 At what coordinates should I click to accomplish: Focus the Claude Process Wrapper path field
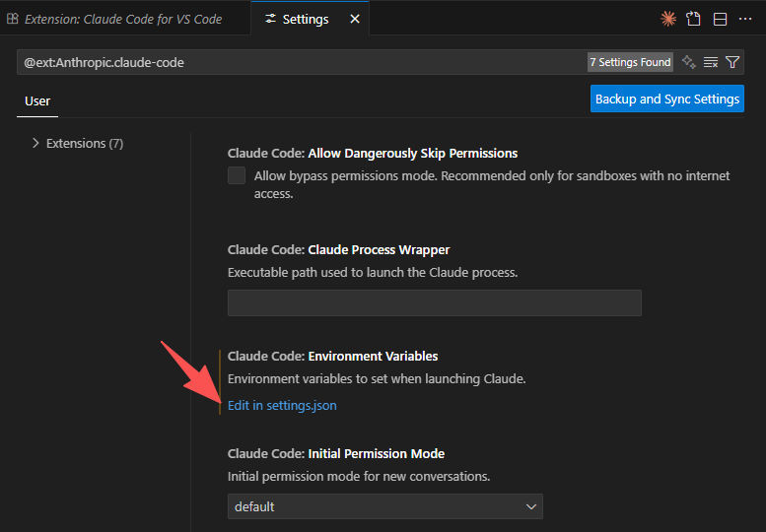434,302
